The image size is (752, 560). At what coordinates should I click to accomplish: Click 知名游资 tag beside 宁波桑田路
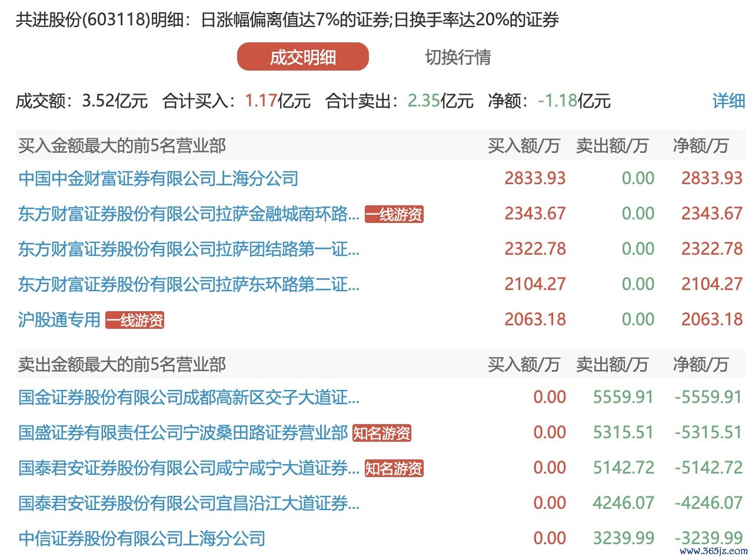tap(382, 434)
